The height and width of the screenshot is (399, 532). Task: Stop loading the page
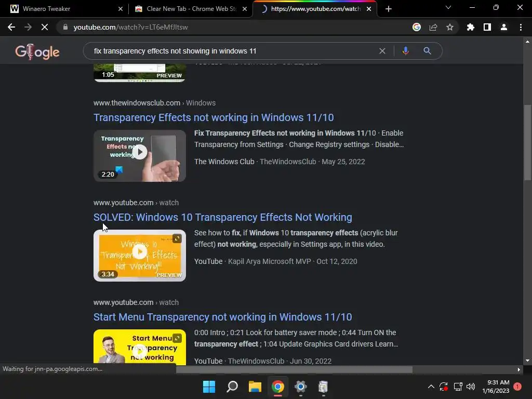[x=45, y=27]
